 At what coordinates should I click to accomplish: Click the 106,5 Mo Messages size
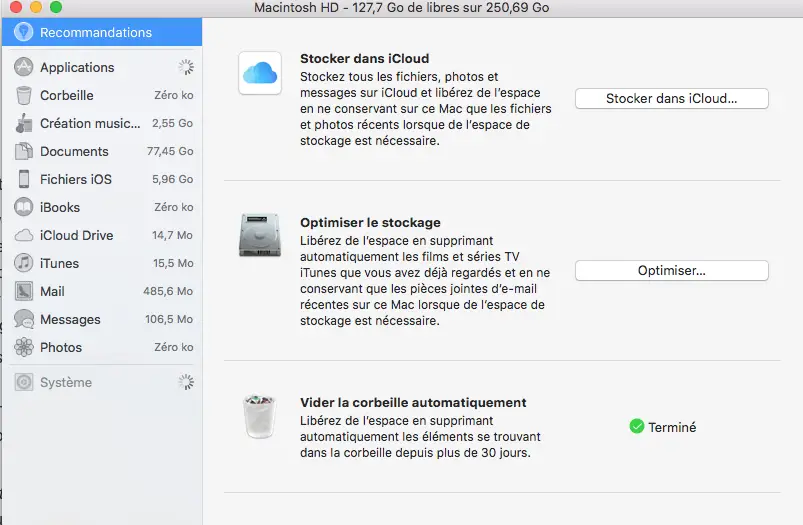pos(169,319)
